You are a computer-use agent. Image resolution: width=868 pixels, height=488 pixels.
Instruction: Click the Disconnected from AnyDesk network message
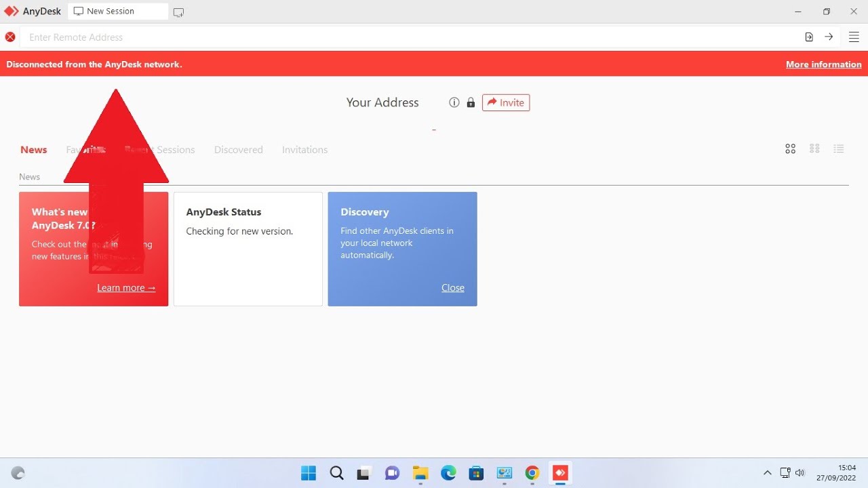(94, 64)
